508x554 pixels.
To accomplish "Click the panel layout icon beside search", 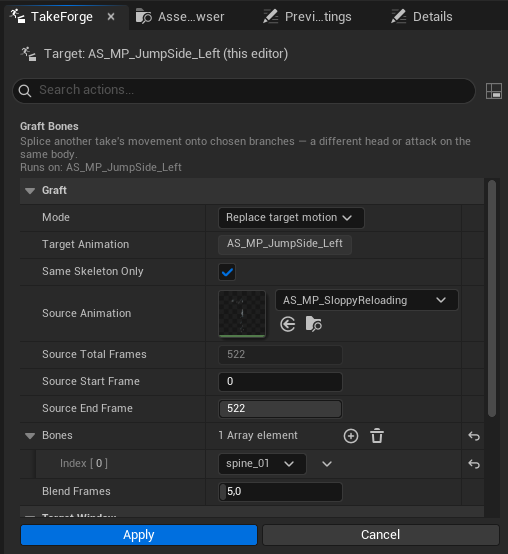I will pos(494,91).
